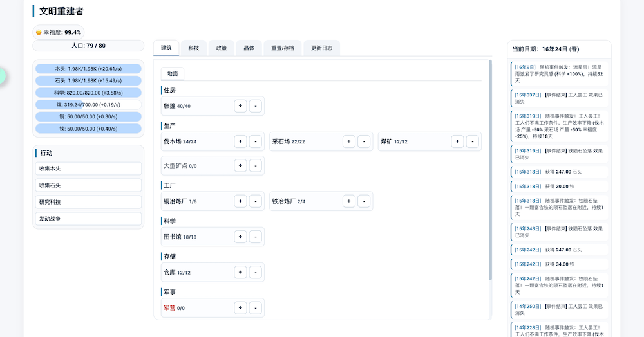
Task: Select the 地面 sub-tab
Action: coord(173,74)
